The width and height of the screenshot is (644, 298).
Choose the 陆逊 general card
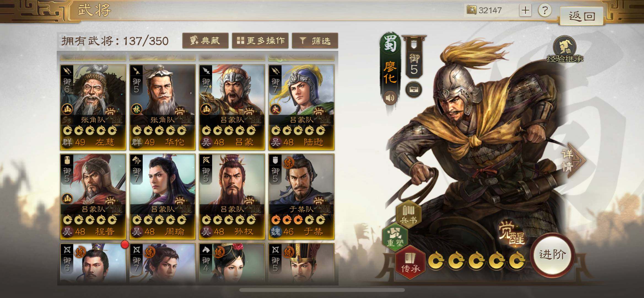point(301,107)
